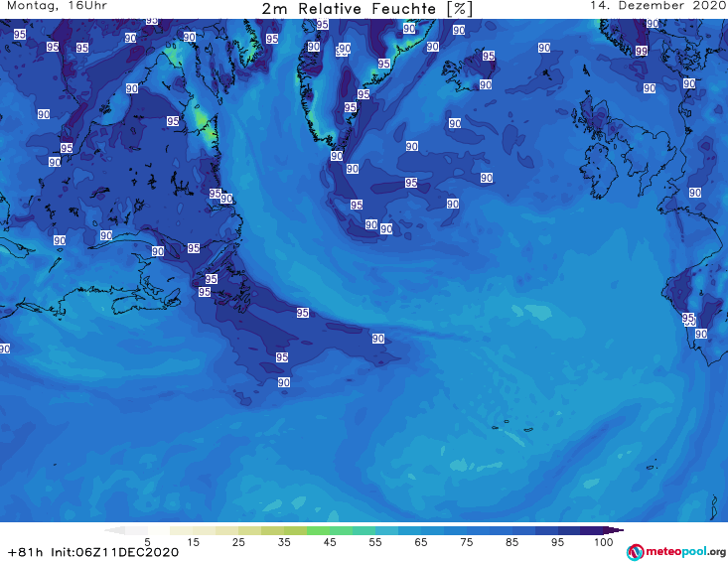Click the "Montag, 16Uhr" time label
The image size is (728, 562).
pos(57,6)
